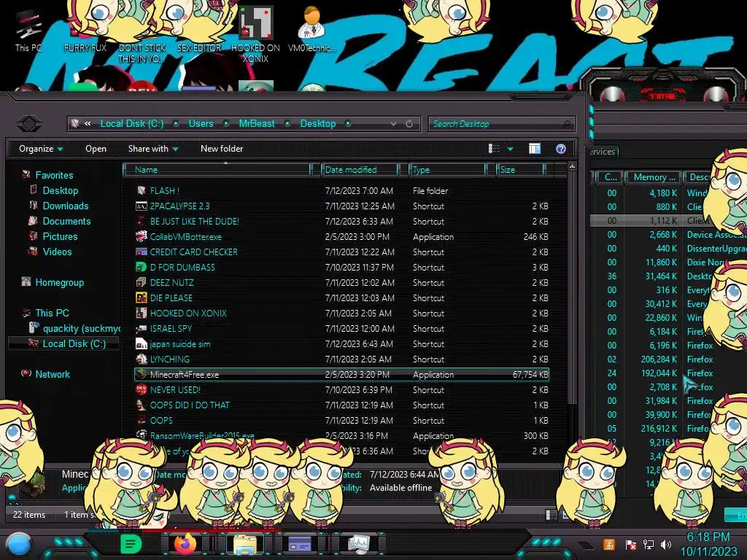Select the HOOKED ON XONIX shortcut in file list
The image size is (747, 560).
click(188, 314)
